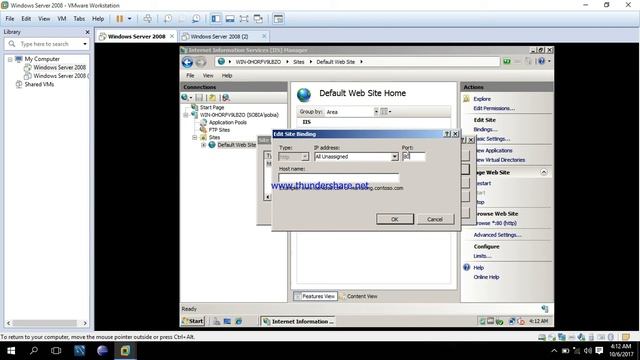Collapse the My Computer tree node

click(10, 59)
